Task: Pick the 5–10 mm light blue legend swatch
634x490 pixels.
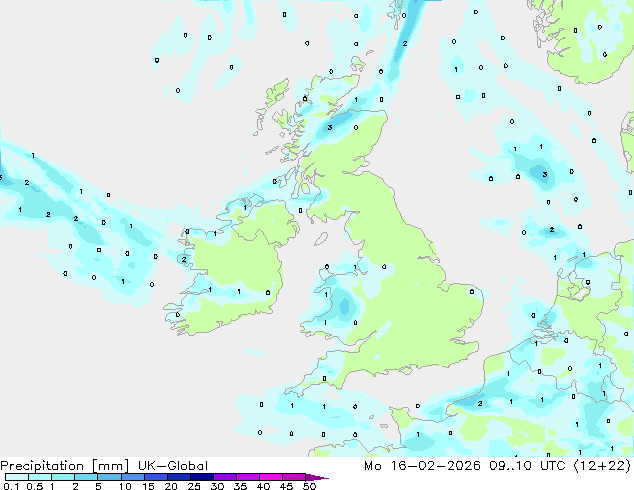Action: click(x=109, y=477)
